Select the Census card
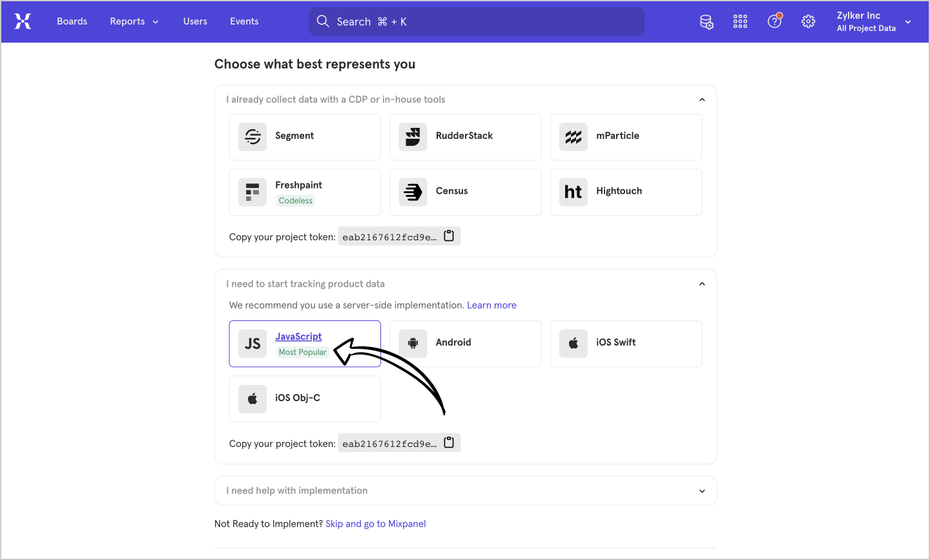This screenshot has height=560, width=930. coord(466,192)
